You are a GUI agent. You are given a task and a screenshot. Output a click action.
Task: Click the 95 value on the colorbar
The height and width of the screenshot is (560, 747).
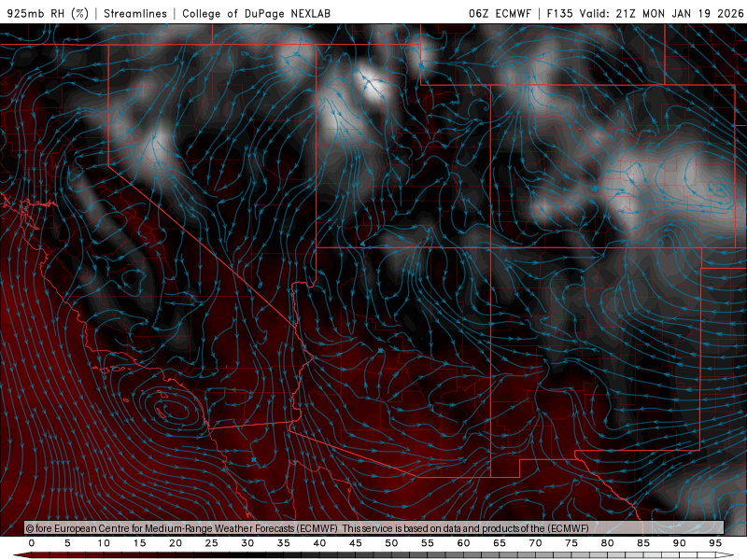coord(715,543)
